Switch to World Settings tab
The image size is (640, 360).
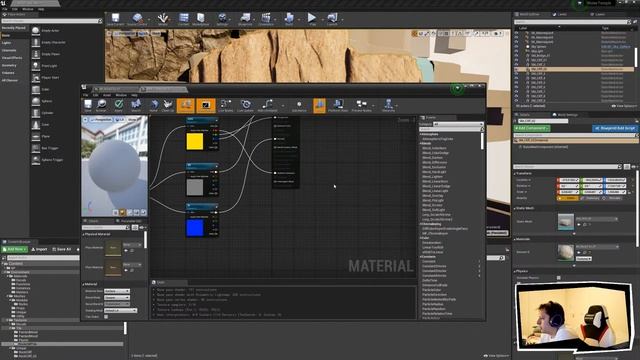point(565,115)
